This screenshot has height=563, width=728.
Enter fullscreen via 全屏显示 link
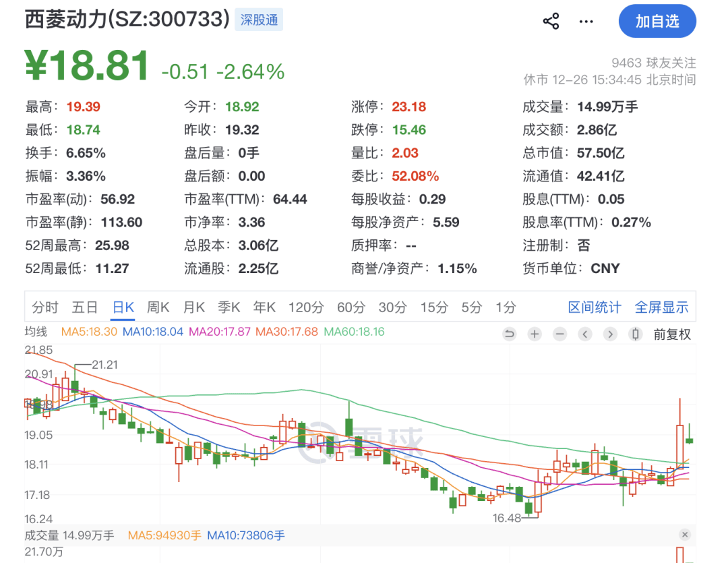pos(661,307)
